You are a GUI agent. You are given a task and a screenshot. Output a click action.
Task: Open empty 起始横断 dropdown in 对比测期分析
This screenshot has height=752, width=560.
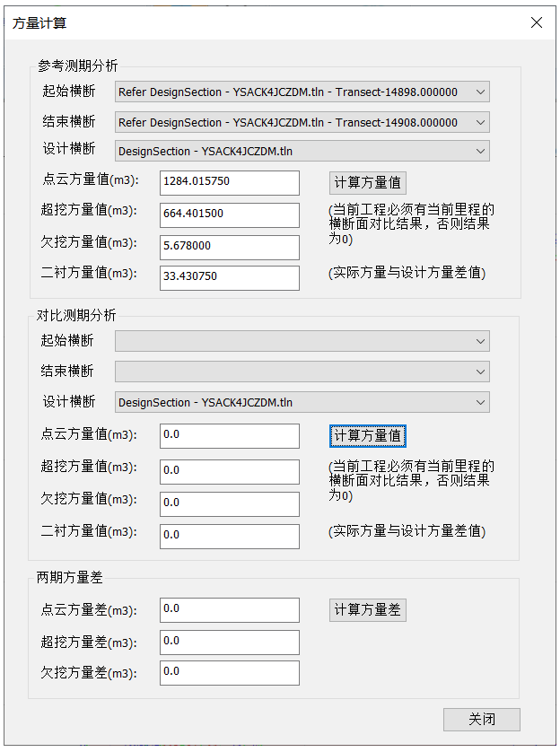(302, 341)
